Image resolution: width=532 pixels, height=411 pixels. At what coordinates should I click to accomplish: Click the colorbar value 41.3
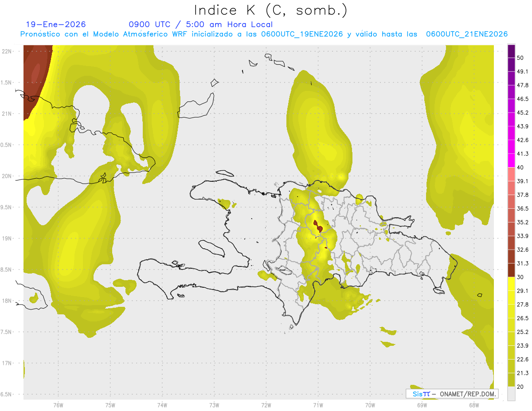(523, 154)
